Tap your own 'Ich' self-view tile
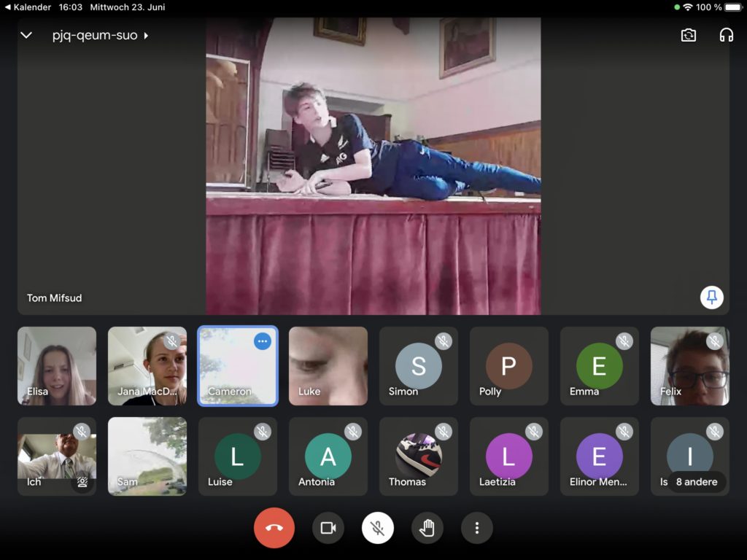Viewport: 747px width, 560px height. [57, 456]
